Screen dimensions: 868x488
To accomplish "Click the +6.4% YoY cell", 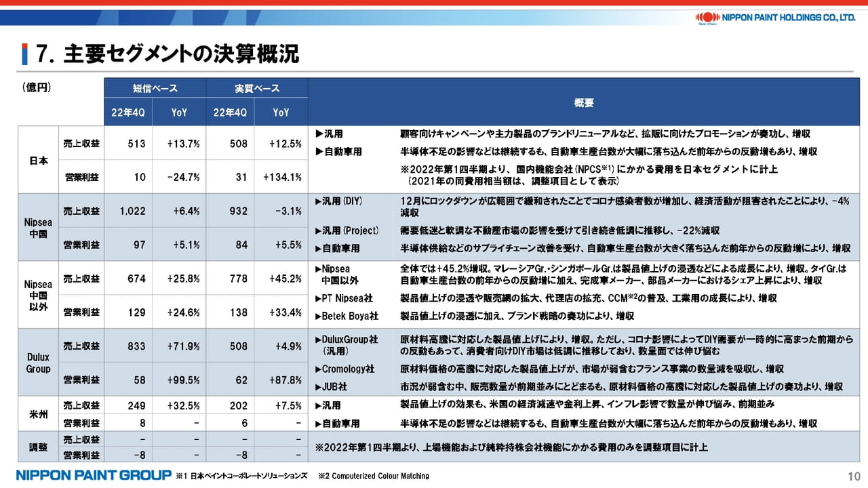I will (x=179, y=211).
